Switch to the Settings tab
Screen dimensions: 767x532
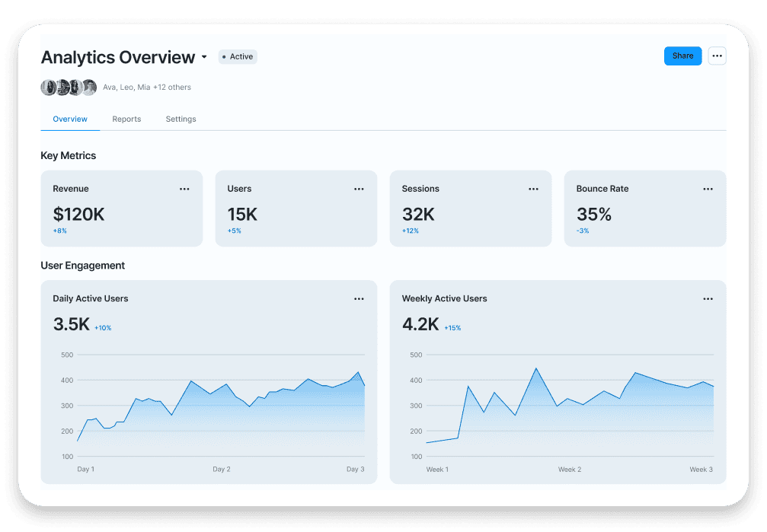click(181, 119)
